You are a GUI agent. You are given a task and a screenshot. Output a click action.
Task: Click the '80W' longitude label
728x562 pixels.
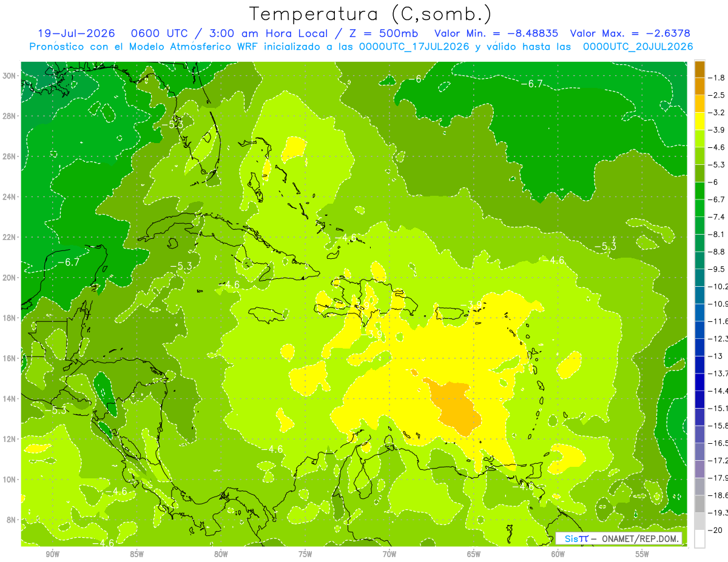tap(221, 554)
